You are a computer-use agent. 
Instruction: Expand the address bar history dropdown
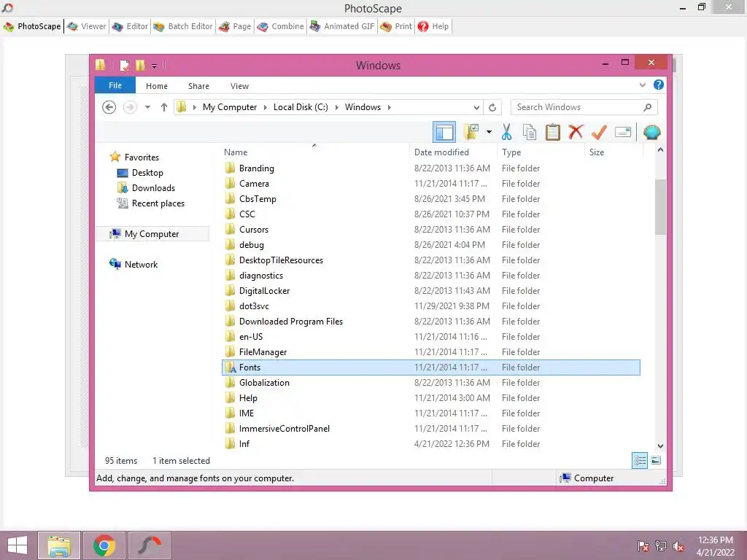(476, 107)
